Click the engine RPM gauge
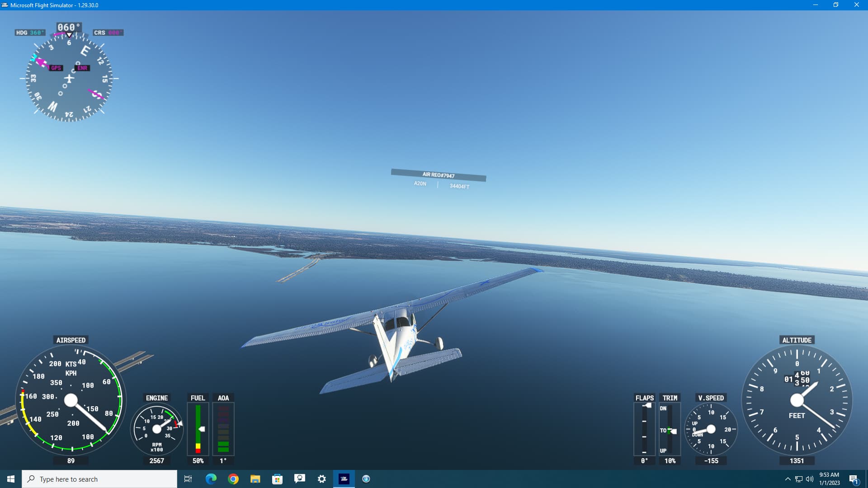Viewport: 868px width, 488px height. (x=157, y=429)
